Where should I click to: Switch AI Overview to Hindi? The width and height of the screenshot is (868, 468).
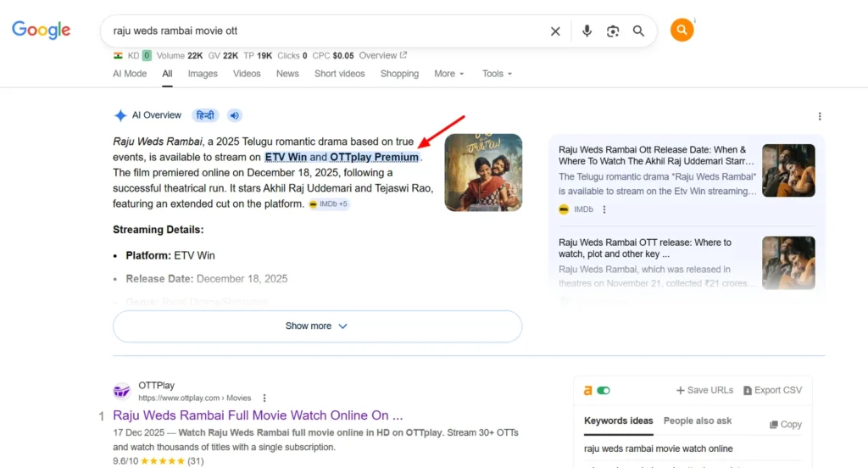pos(205,115)
